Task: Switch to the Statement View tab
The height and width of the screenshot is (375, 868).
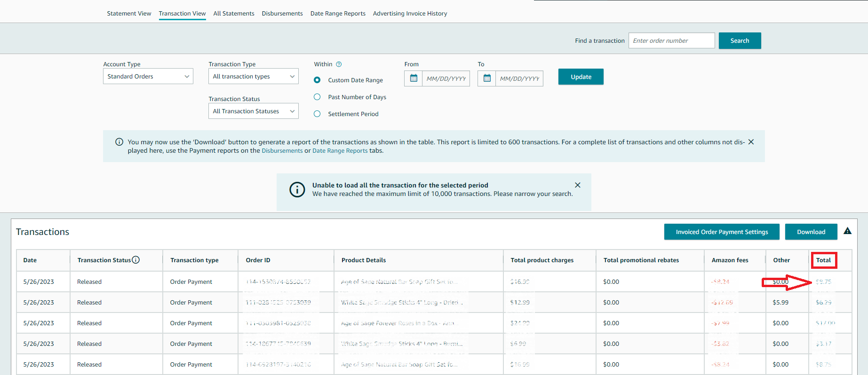Action: click(129, 14)
